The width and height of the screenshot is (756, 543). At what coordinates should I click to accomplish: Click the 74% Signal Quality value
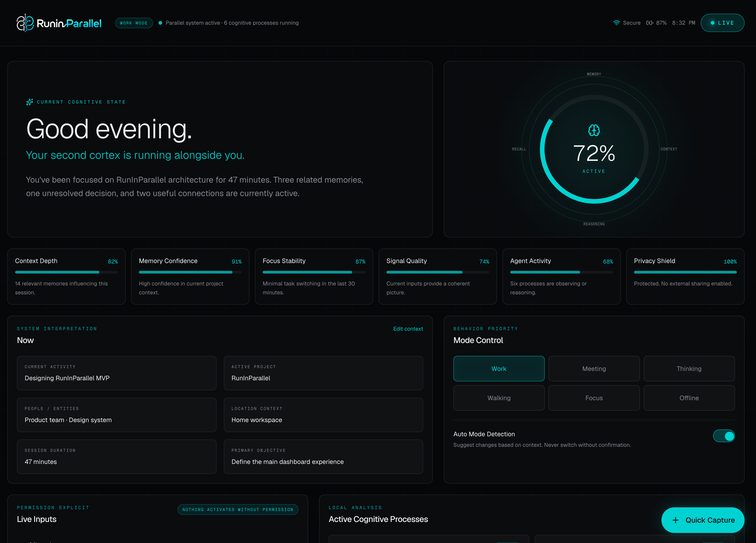[484, 261]
